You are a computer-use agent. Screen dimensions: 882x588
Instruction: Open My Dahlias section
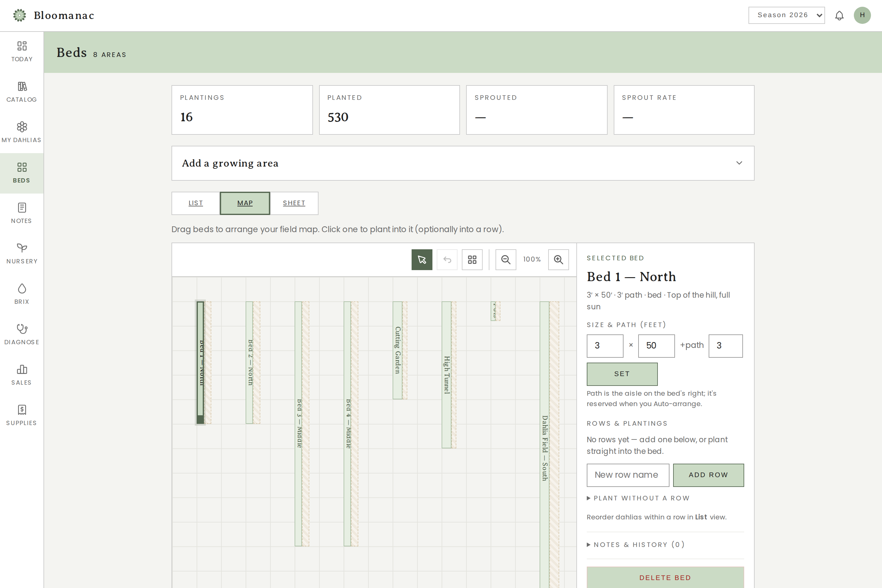pos(22,133)
